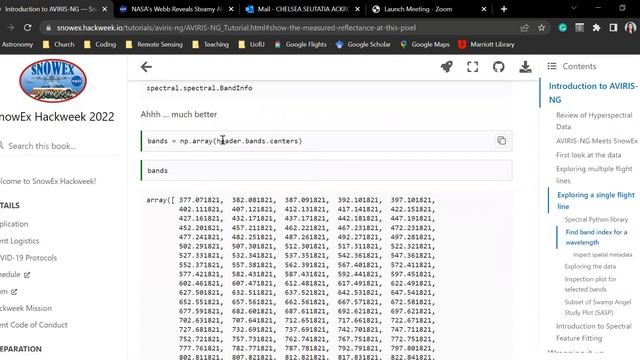The height and width of the screenshot is (360, 640).
Task: Jump to Find band index for a wavelength
Action: click(x=596, y=237)
